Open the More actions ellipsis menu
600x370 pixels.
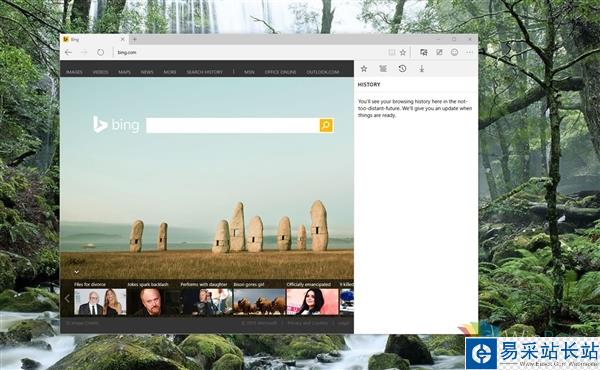click(470, 52)
